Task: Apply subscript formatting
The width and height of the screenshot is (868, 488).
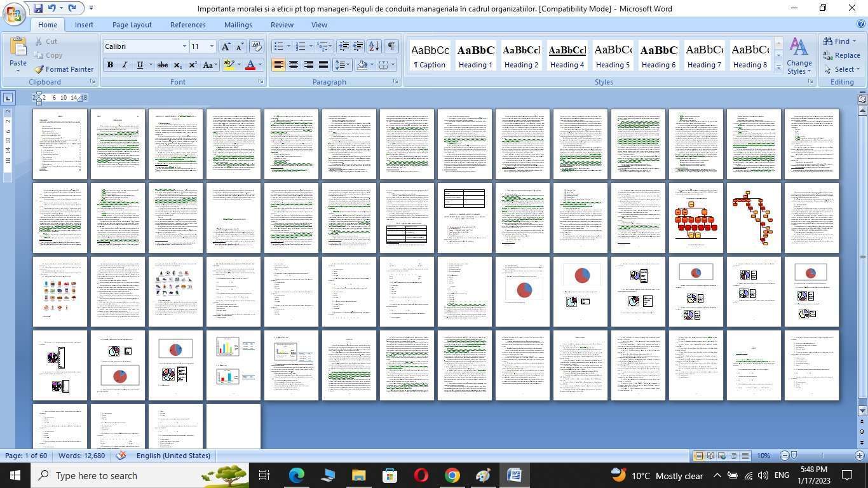Action: [178, 65]
